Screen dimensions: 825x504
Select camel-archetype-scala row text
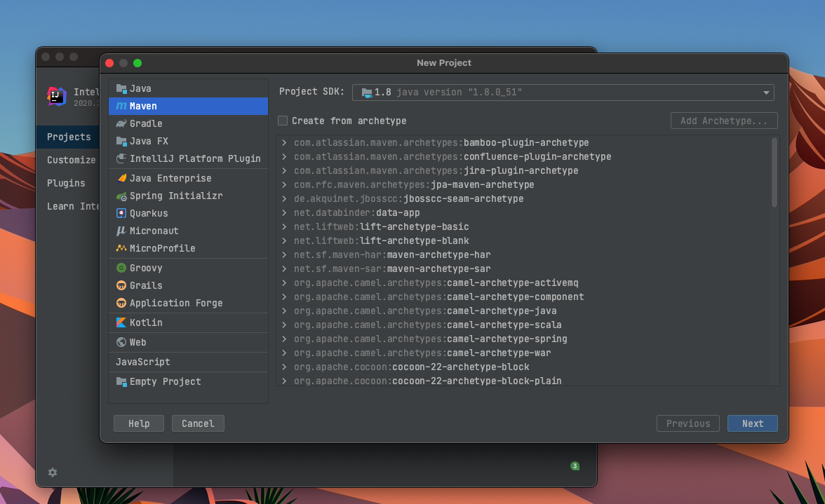tap(428, 325)
